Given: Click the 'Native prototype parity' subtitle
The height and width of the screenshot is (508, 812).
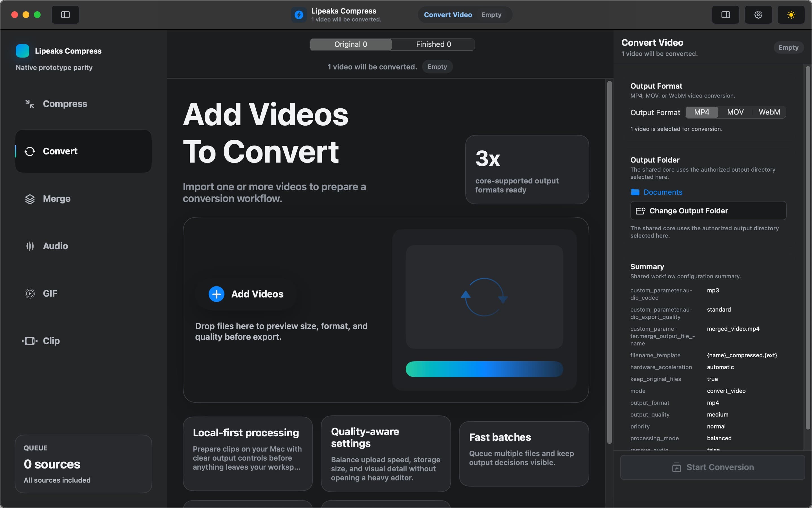Looking at the screenshot, I should point(54,67).
